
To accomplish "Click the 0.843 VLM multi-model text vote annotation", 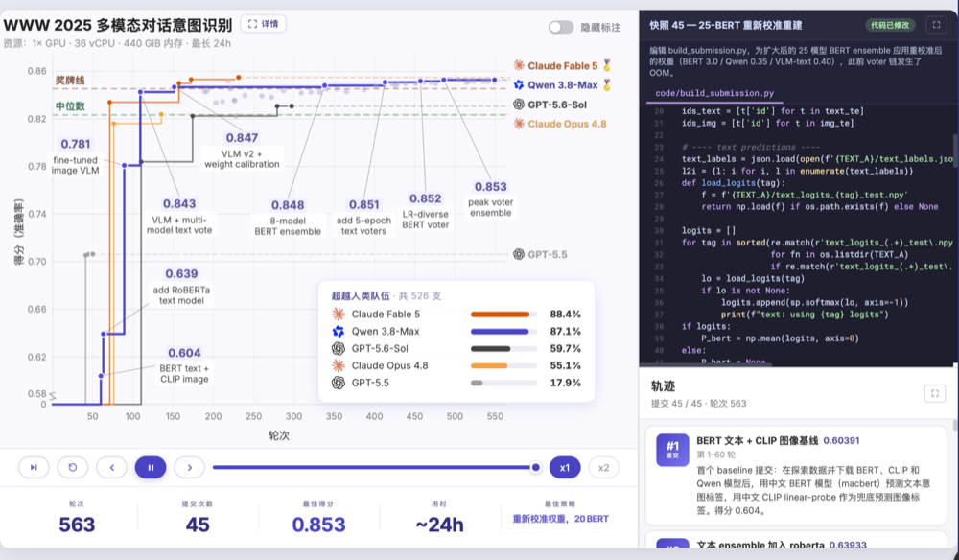I will (179, 217).
